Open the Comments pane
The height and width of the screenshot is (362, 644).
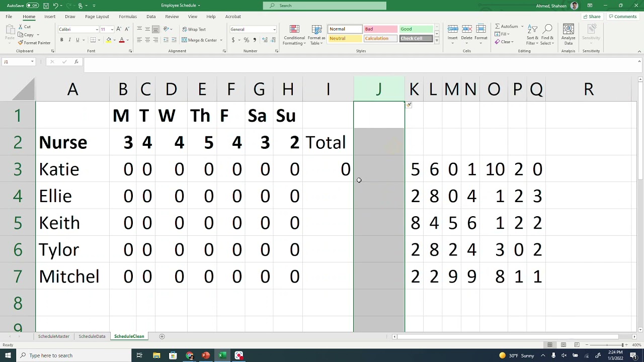click(x=622, y=17)
